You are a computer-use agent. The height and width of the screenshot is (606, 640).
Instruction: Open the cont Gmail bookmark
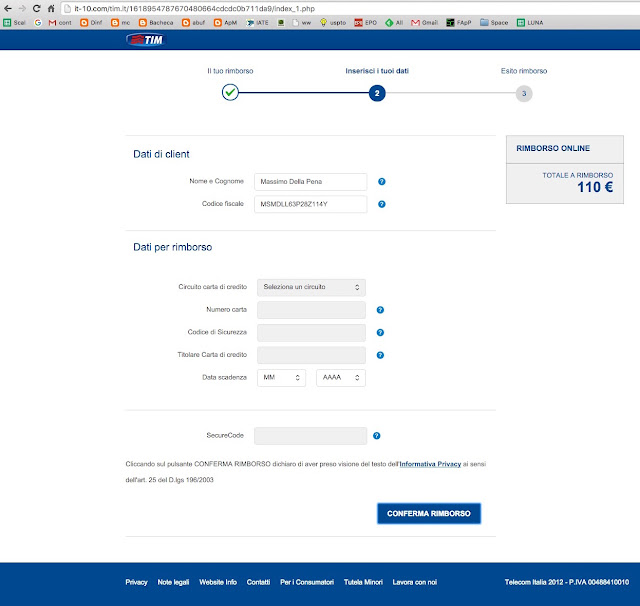(x=60, y=23)
